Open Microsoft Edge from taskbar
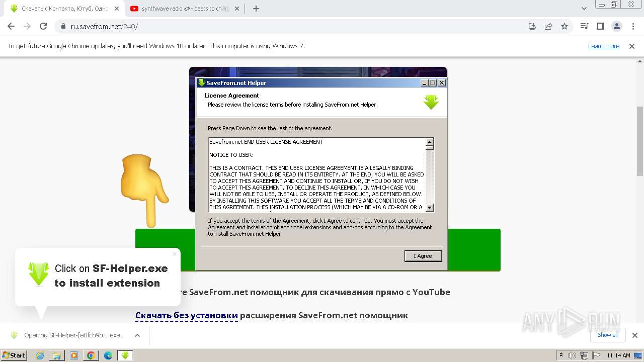The height and width of the screenshot is (362, 644). coord(108,355)
